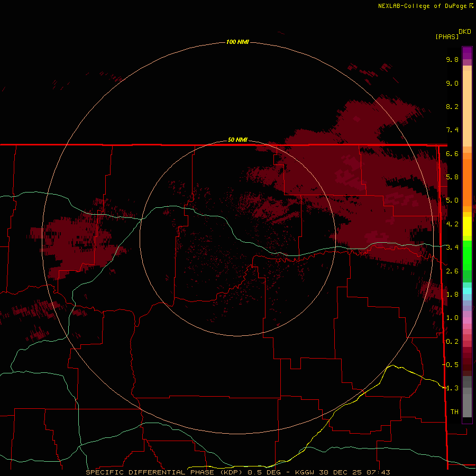Click the 9.8 value on color scale

click(452, 59)
